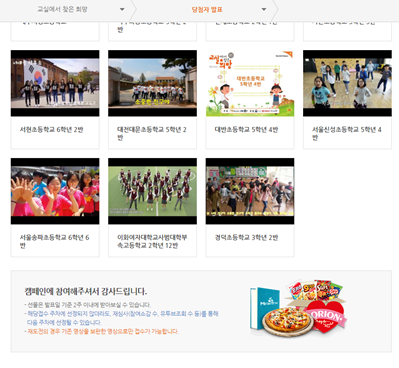Click the 이화여자대학교사범대학부속초등학교 2학년 12반 title

tap(152, 241)
